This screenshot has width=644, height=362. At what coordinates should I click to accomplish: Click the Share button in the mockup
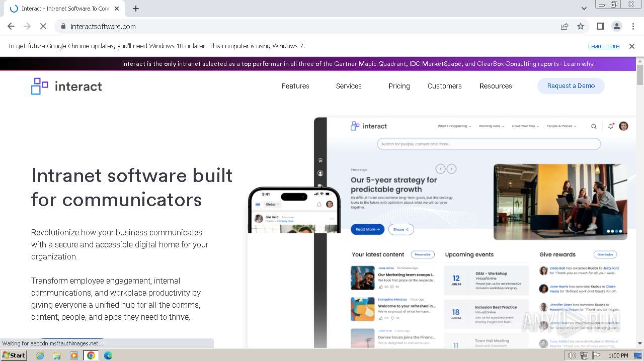coord(401,229)
